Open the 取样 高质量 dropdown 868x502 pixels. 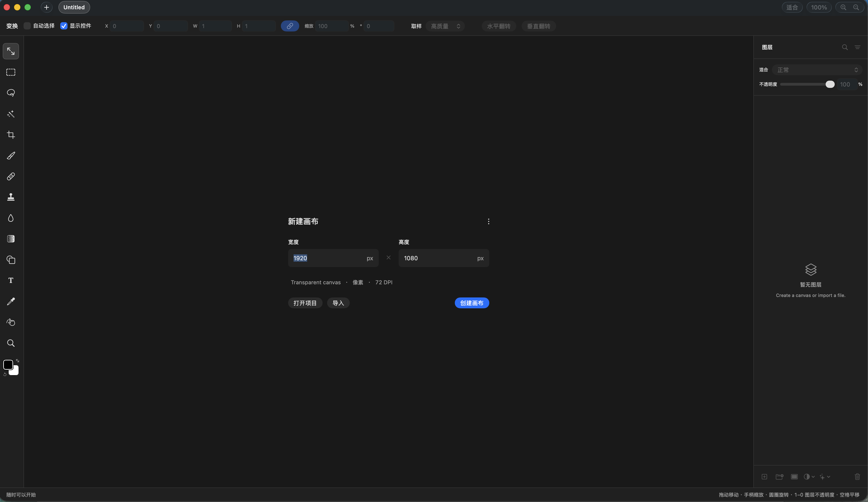[445, 26]
